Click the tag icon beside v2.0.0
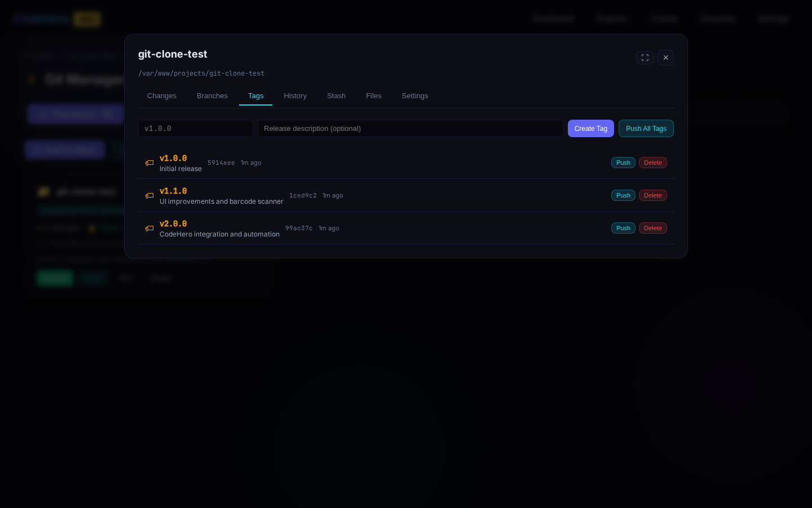 point(149,229)
